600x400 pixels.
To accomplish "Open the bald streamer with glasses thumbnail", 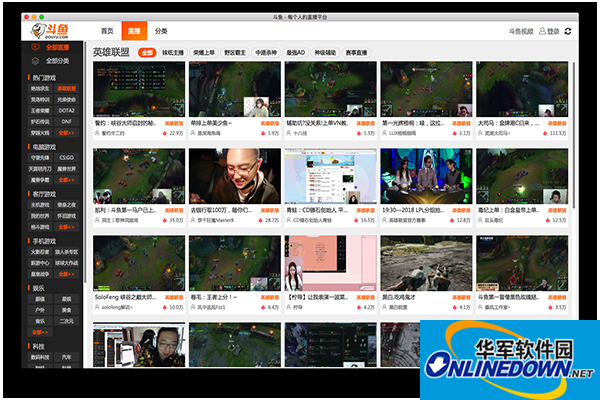I will click(x=235, y=176).
